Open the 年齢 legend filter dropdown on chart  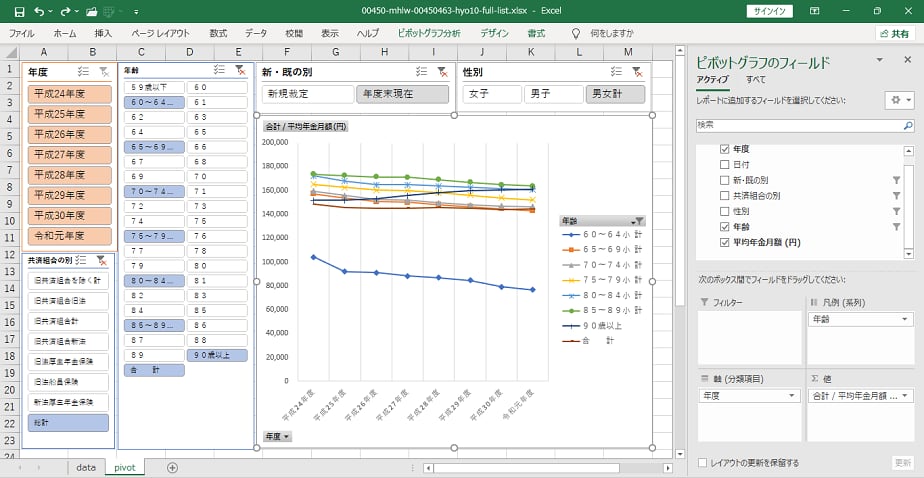click(638, 221)
